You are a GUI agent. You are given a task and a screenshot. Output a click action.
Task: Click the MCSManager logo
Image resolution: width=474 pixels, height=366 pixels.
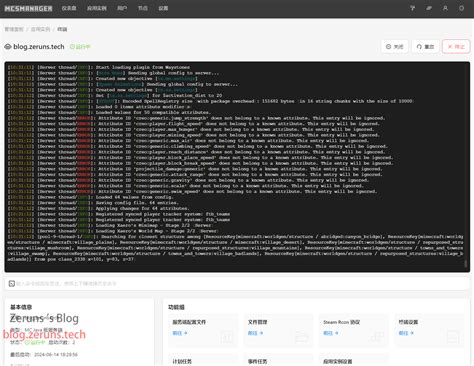point(28,8)
